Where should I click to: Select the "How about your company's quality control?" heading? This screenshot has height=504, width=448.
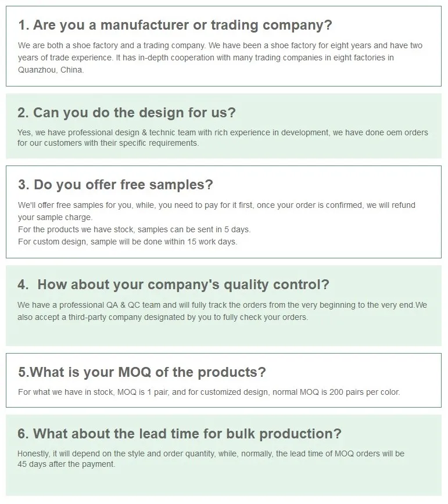click(173, 285)
